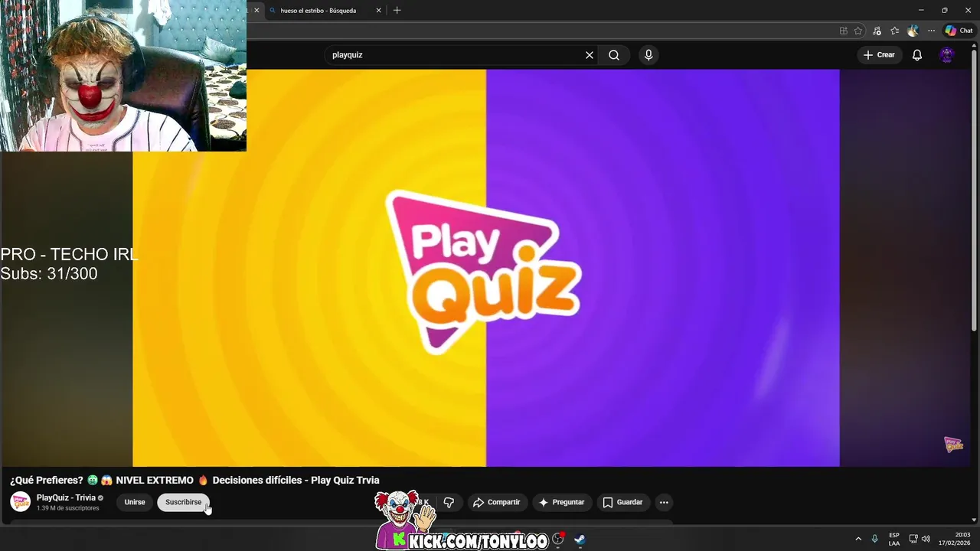Screen dimensions: 980x551
Task: Open the volume speaker tray icon
Action: click(x=926, y=539)
